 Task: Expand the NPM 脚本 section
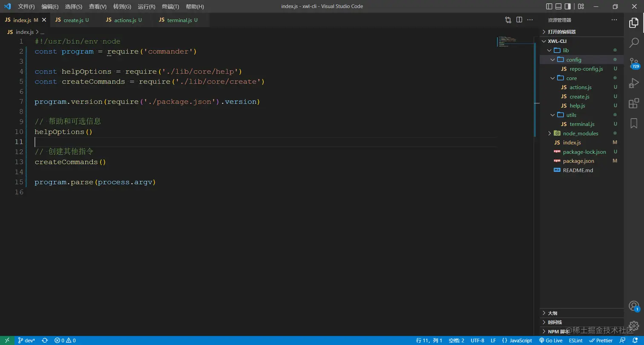click(581, 332)
